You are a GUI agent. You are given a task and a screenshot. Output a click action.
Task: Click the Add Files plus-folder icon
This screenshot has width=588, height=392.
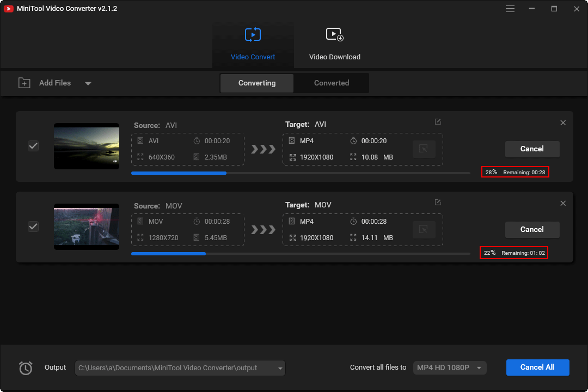24,83
